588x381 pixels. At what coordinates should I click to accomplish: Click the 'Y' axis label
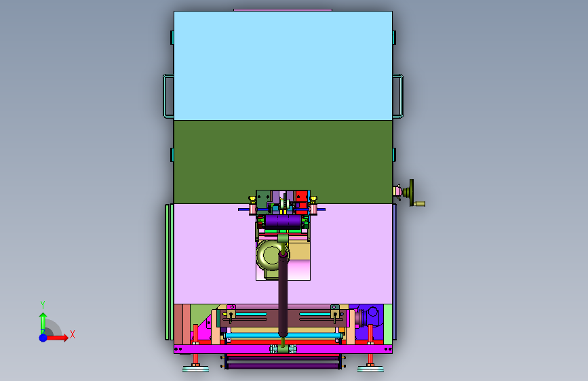(43, 305)
